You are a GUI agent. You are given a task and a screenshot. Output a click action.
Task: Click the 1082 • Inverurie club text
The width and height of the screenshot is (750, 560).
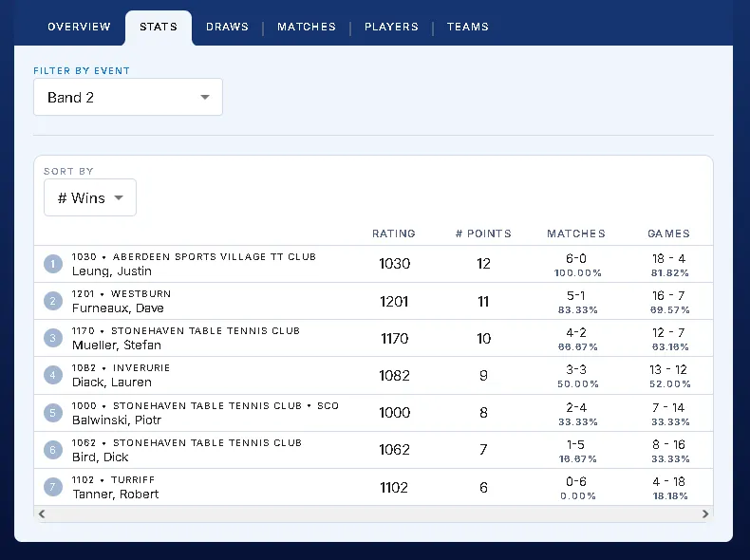pos(121,367)
